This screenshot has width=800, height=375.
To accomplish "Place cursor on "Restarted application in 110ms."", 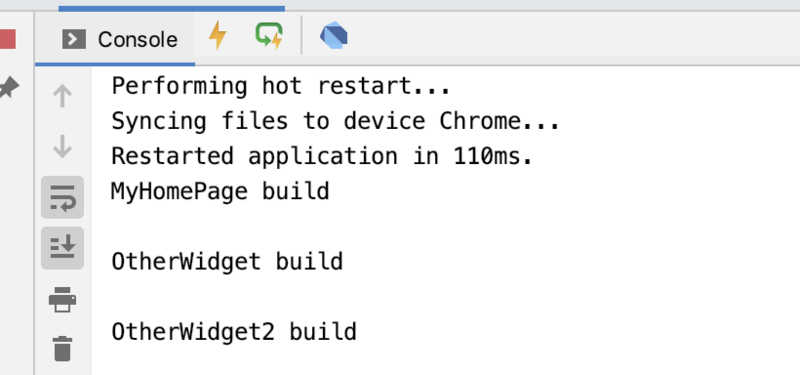I will click(322, 156).
